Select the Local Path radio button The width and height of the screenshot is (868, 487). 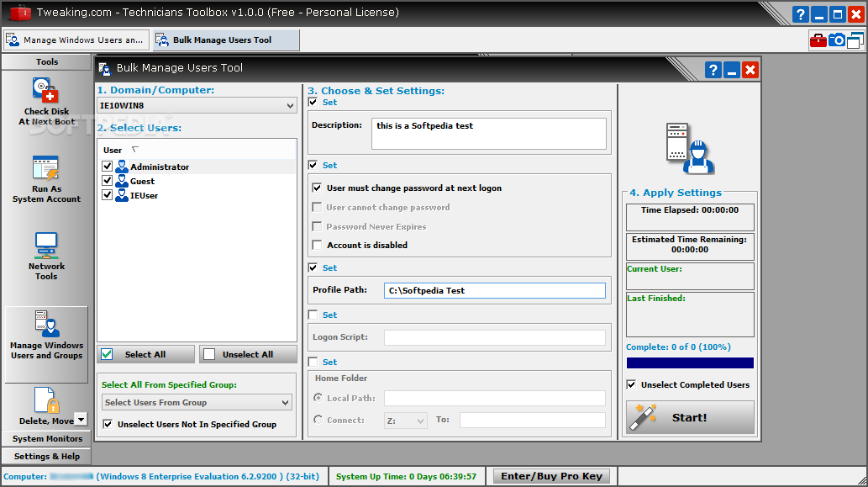coord(318,398)
